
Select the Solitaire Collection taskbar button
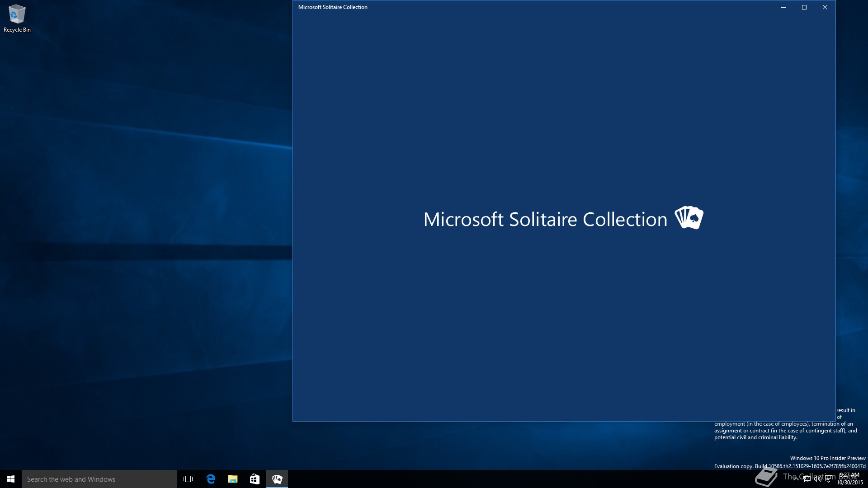(x=277, y=479)
